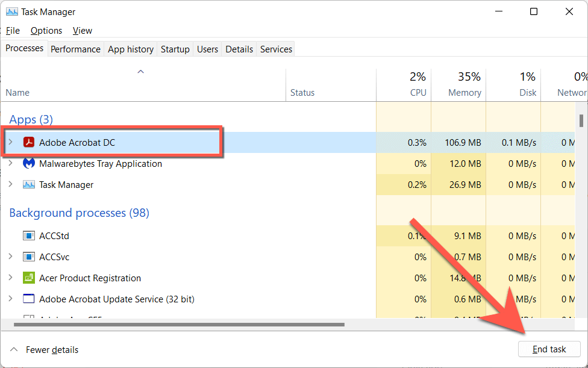Click the horizontal scrollbar thumb

tap(179, 325)
